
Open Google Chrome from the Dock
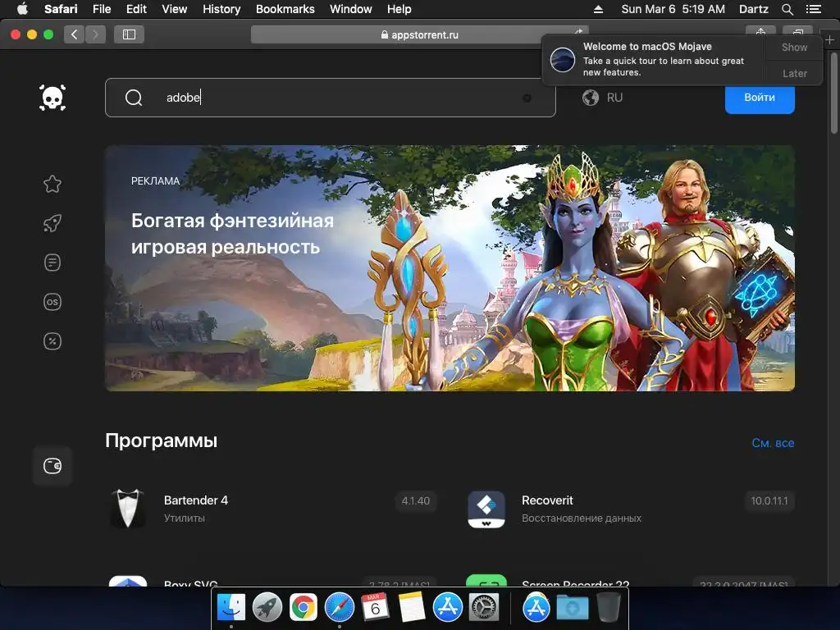[304, 607]
